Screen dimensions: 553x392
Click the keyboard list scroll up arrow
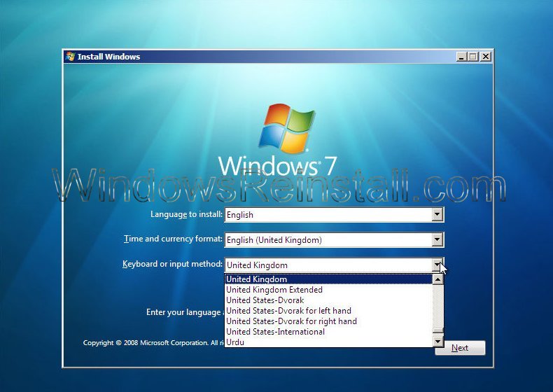point(438,279)
